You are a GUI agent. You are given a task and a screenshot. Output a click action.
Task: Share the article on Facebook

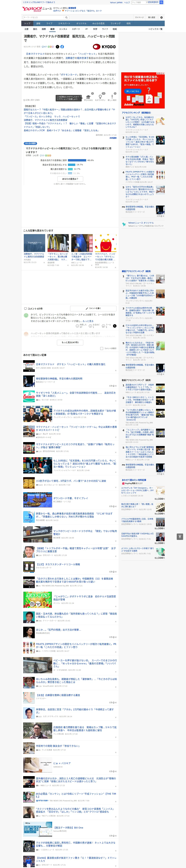pos(62,47)
